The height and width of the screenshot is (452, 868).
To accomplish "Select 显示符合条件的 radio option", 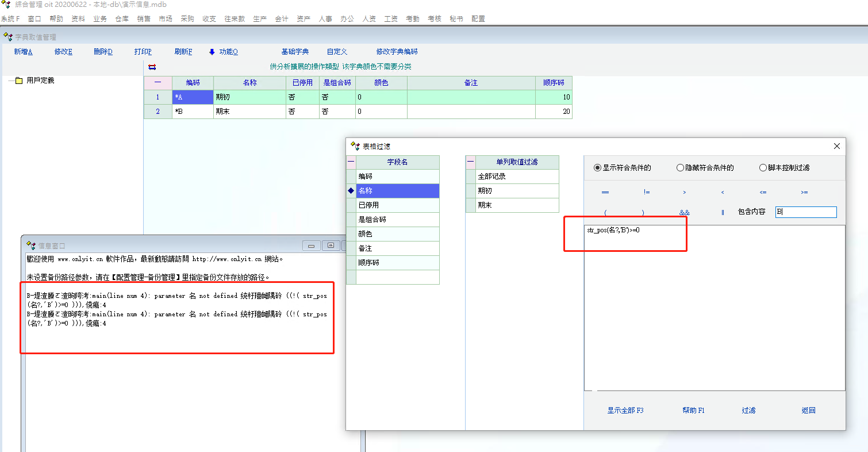I will [x=598, y=168].
